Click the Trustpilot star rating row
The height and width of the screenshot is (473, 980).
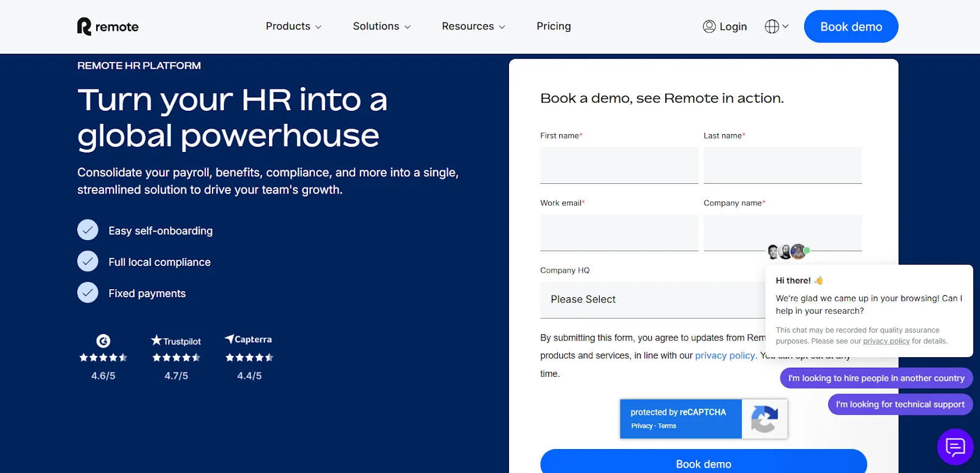coord(176,357)
